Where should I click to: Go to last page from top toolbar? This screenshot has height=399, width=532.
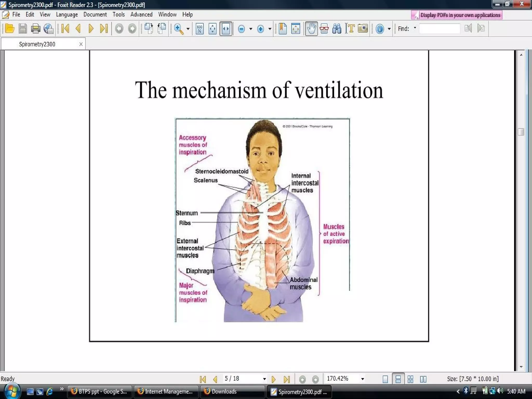click(104, 28)
